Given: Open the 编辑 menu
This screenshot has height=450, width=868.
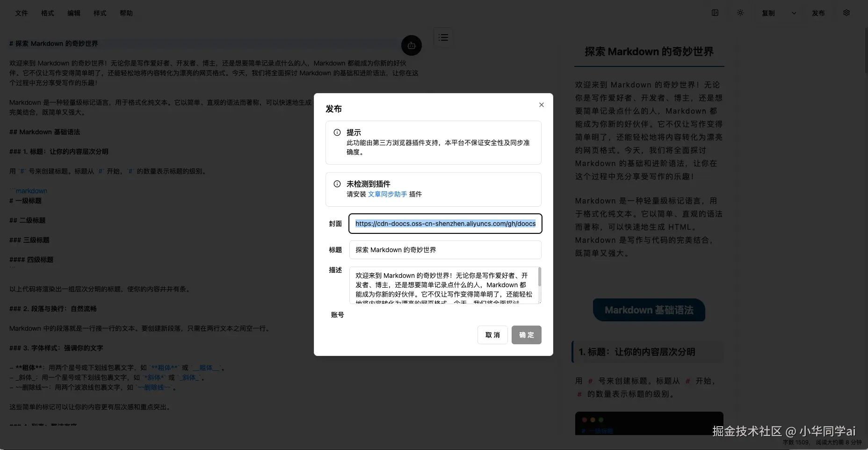Looking at the screenshot, I should point(74,13).
